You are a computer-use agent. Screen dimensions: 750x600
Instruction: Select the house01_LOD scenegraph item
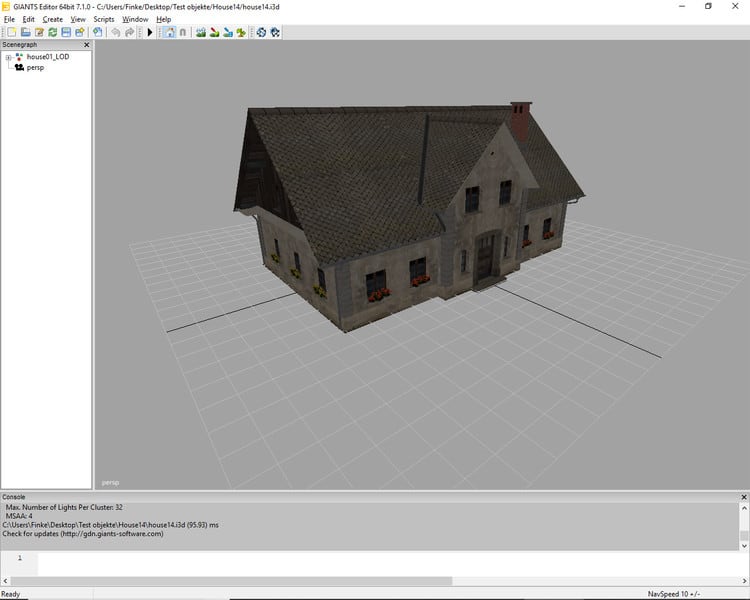coord(47,57)
